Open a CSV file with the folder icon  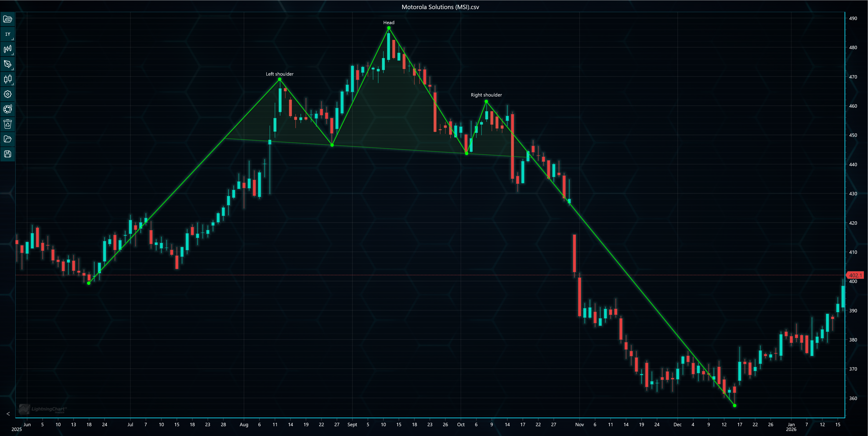click(x=8, y=19)
